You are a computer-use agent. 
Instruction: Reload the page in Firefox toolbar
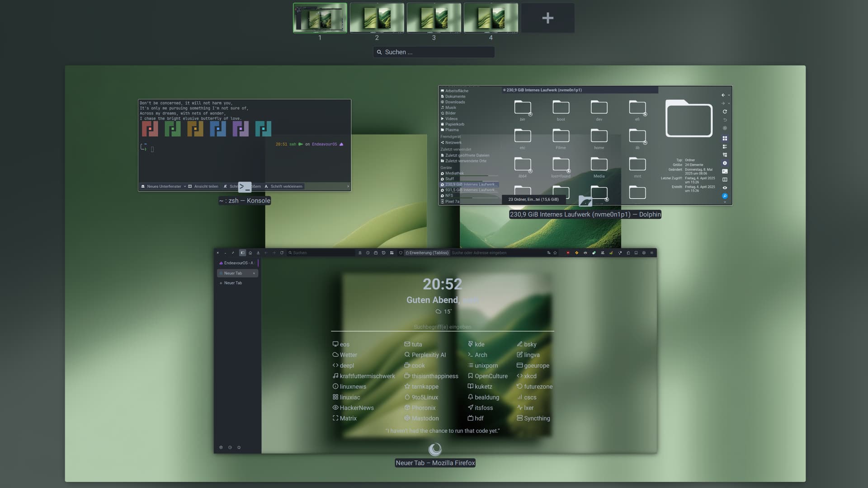coord(282,253)
